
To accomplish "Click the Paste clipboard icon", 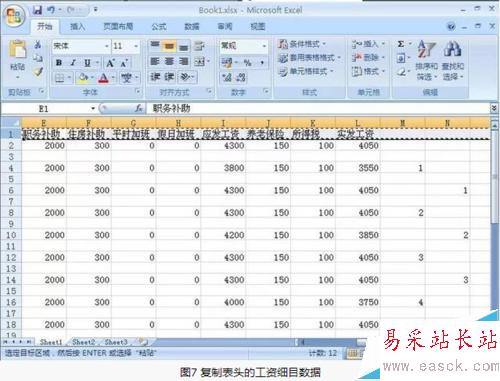I will coord(17,50).
